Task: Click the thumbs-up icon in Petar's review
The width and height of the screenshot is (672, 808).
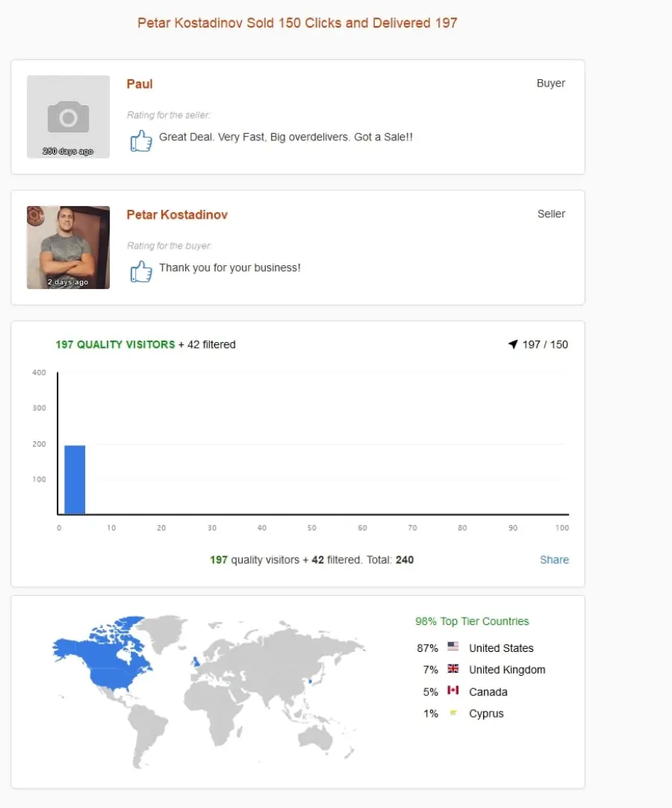Action: (140, 271)
